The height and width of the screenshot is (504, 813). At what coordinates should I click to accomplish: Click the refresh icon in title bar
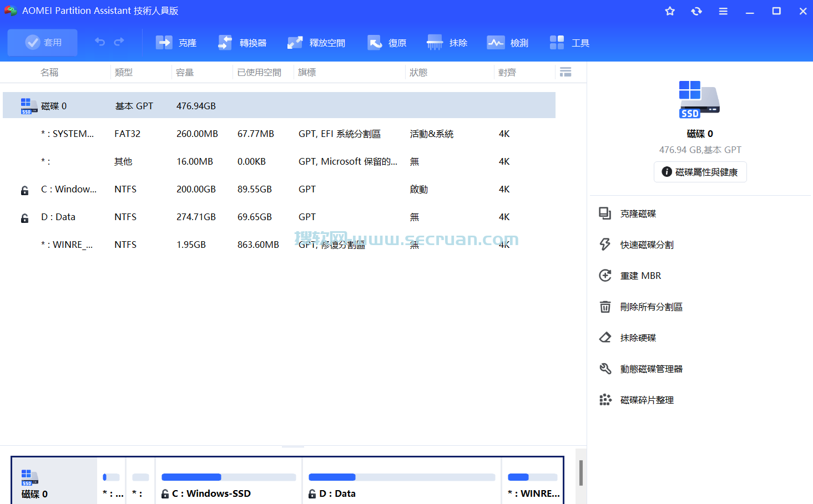tap(696, 11)
